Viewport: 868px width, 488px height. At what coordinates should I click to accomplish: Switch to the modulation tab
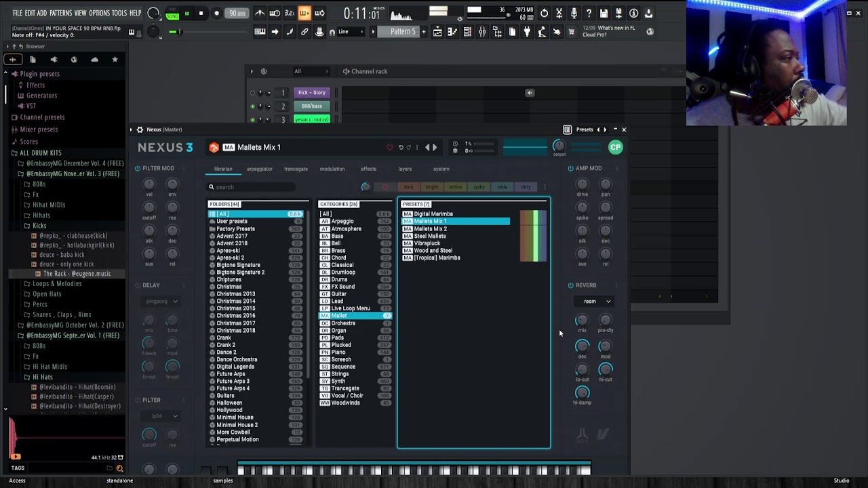point(332,169)
